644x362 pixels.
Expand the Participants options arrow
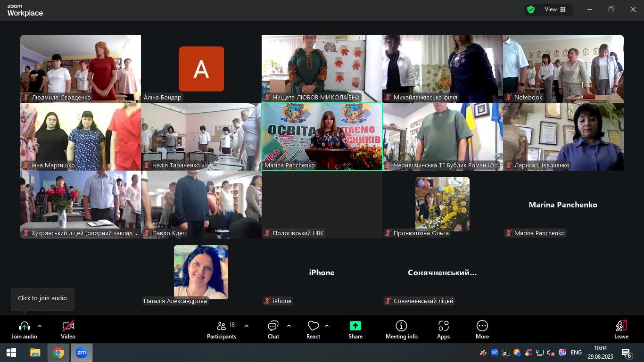[247, 326]
